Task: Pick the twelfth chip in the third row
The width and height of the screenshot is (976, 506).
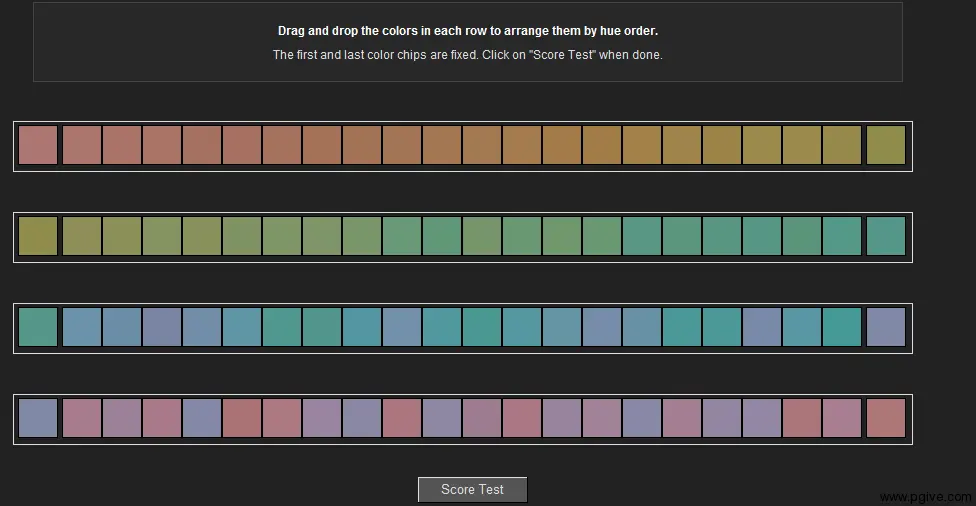Action: pyautogui.click(x=482, y=327)
